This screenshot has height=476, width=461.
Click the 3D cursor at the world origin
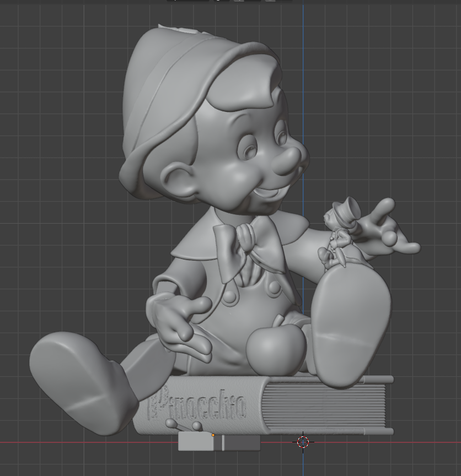tap(303, 442)
